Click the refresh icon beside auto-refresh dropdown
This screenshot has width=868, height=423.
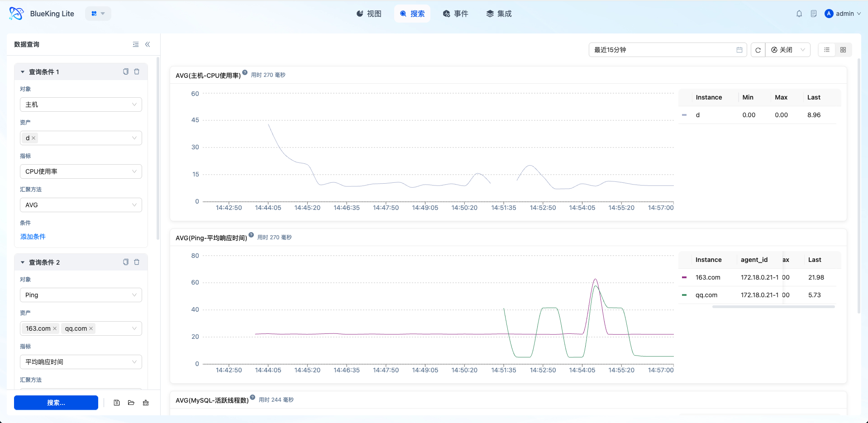758,50
